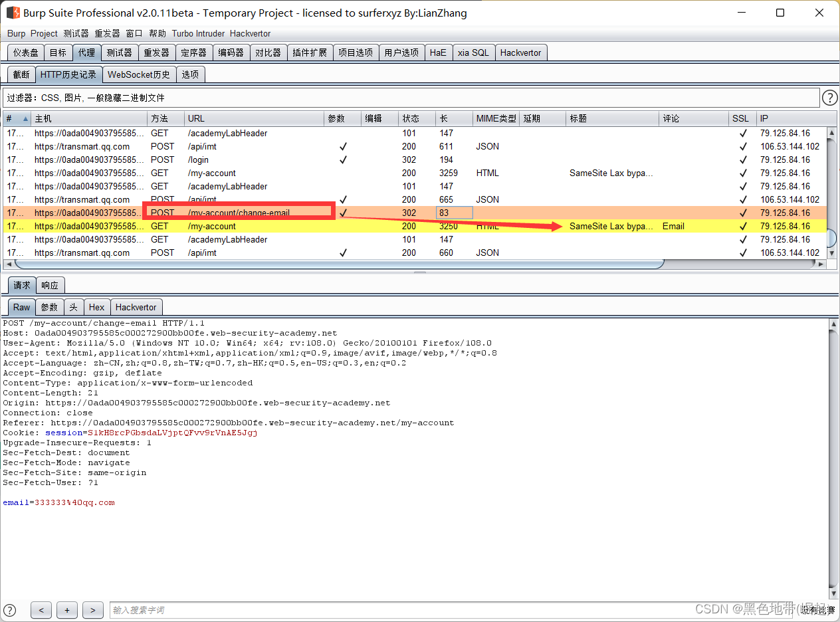The width and height of the screenshot is (840, 622).
Task: Open the 重发器 menu in the menu bar
Action: [107, 33]
